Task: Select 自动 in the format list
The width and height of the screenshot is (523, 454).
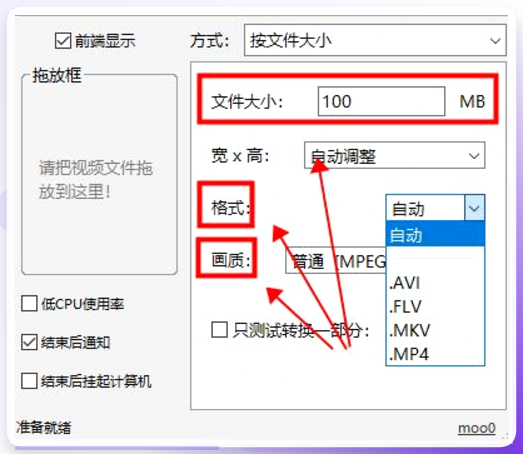Action: pyautogui.click(x=435, y=235)
